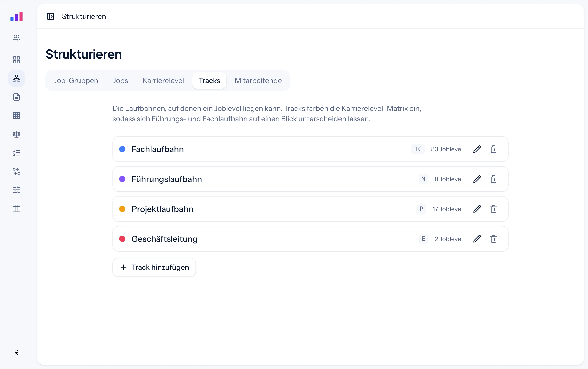
Task: Switch to the Jobs tab
Action: point(120,80)
